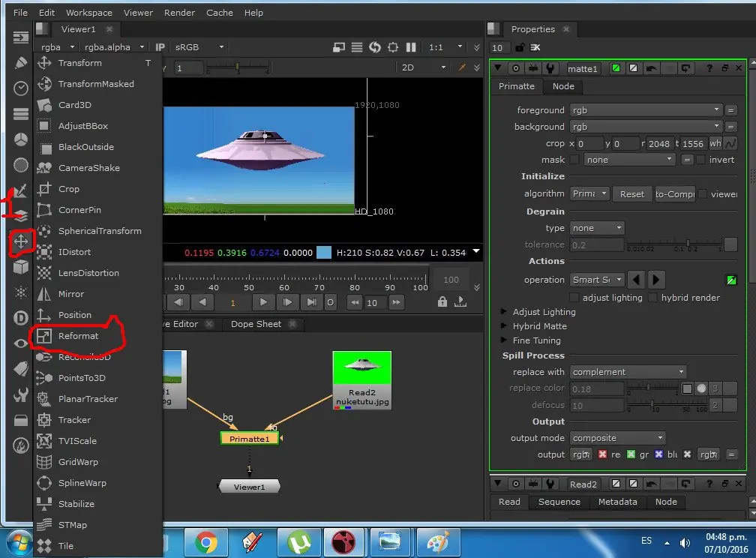Pick the Tracker node icon
Screen dimensions: 756x558
(44, 419)
